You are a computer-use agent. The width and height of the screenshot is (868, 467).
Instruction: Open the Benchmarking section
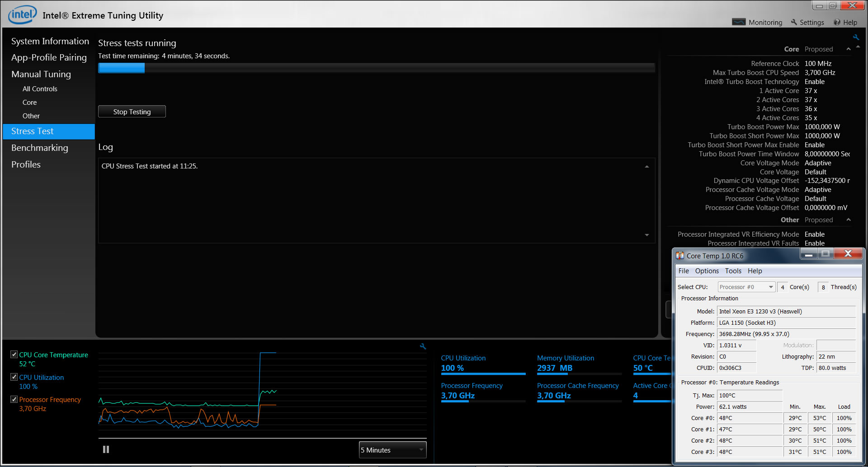point(40,148)
